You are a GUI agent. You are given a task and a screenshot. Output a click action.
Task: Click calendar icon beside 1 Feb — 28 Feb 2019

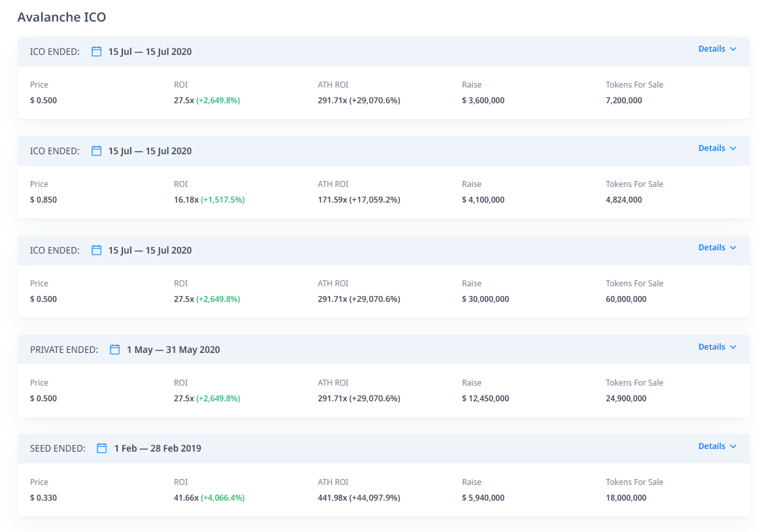(101, 448)
